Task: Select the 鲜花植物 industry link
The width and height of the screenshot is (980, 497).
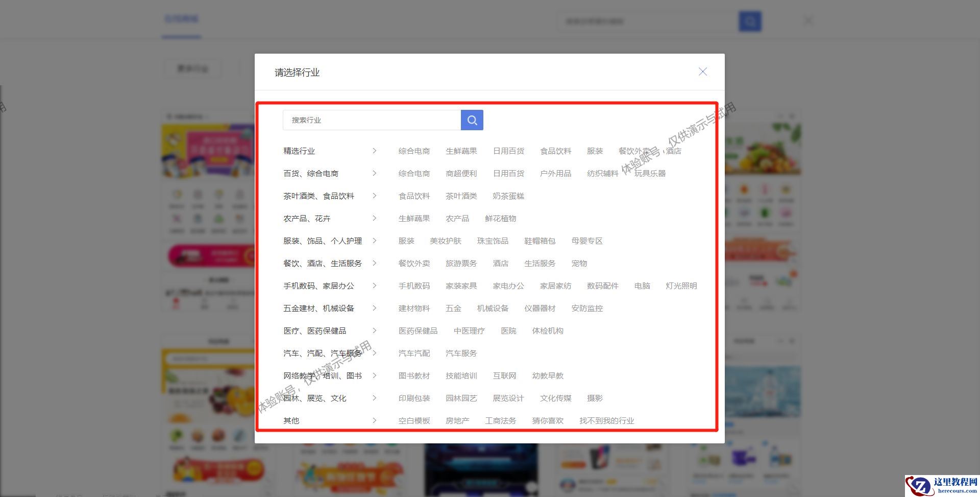Action: [501, 219]
